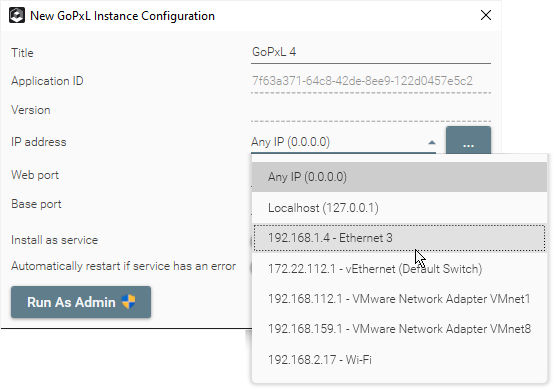The height and width of the screenshot is (390, 555).
Task: Collapse the IP address dropdown arrow
Action: click(x=431, y=143)
